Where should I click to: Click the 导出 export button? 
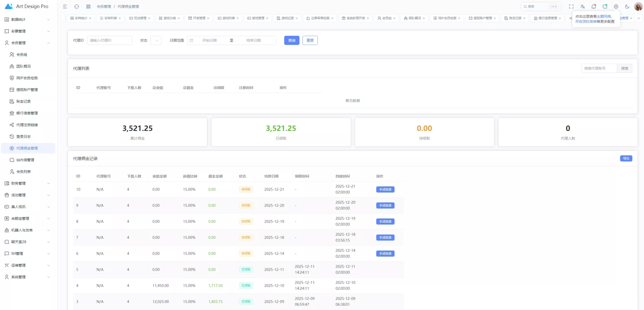click(626, 158)
